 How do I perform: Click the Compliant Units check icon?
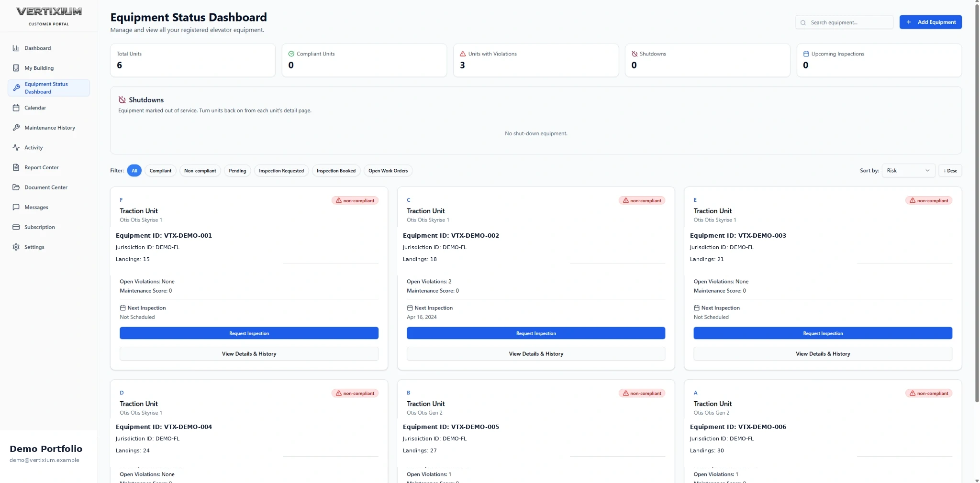click(291, 54)
